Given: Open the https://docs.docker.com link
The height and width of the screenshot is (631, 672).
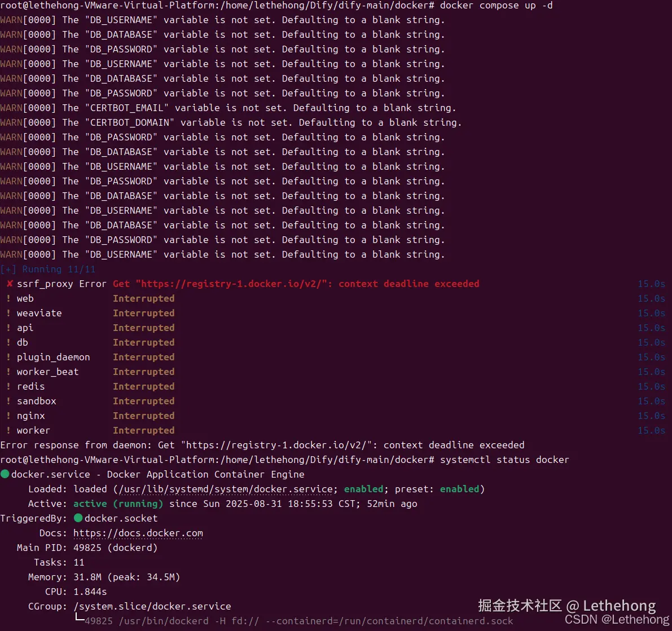Looking at the screenshot, I should pos(138,533).
